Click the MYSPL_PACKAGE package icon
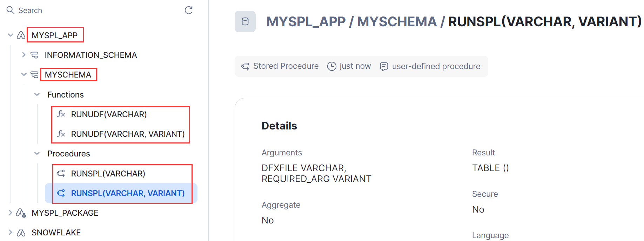Screen dimensions: 644x241 (21, 213)
